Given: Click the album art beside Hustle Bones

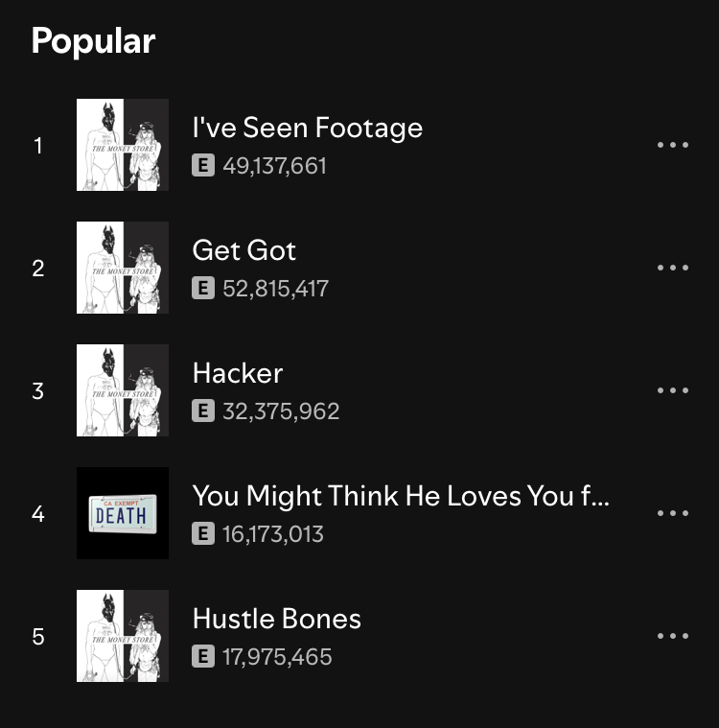Looking at the screenshot, I should click(123, 636).
